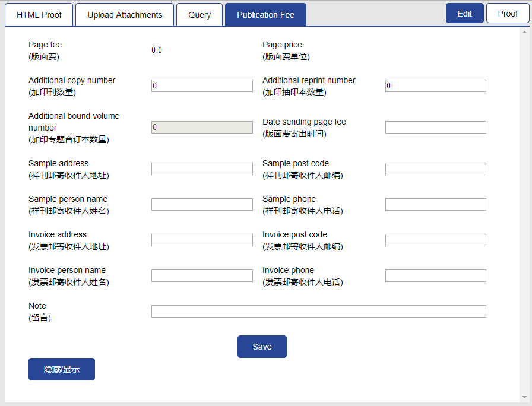Click the Invoice post code input

(436, 240)
